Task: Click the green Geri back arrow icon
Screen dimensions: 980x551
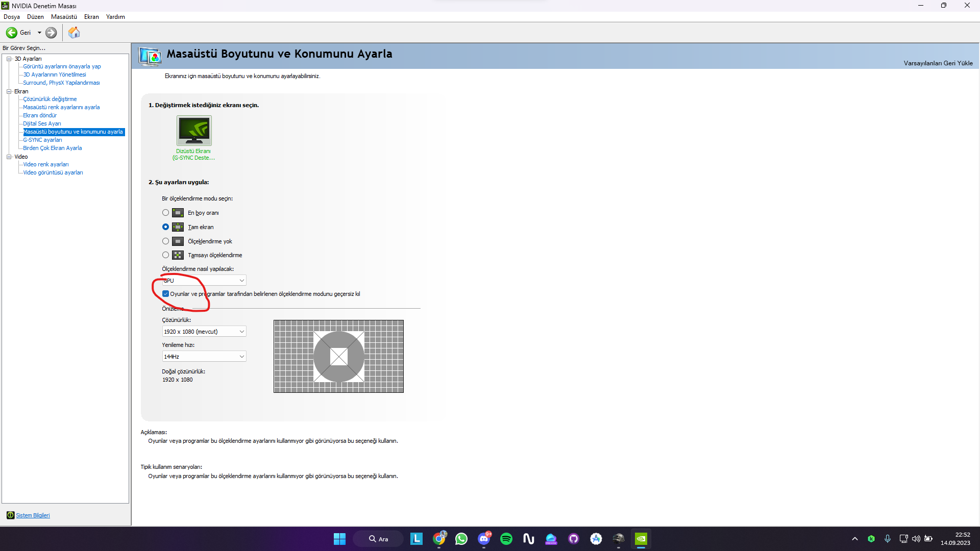Action: tap(11, 33)
